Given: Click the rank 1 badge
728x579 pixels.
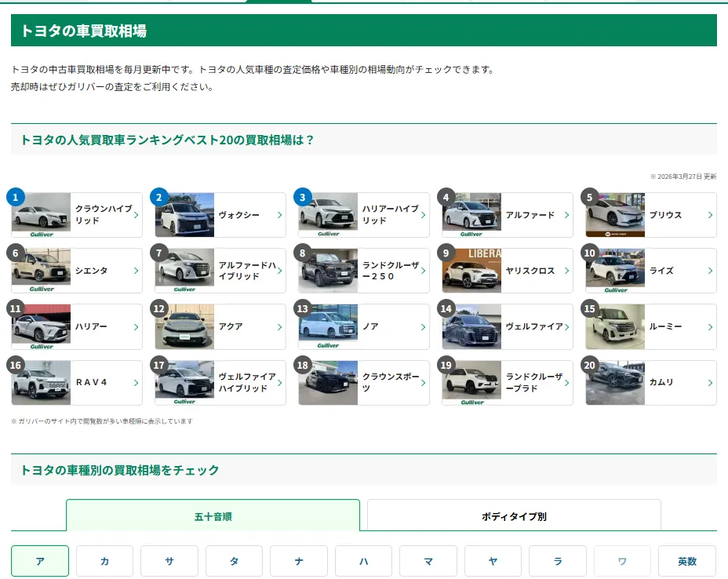Looking at the screenshot, I should click(16, 198).
